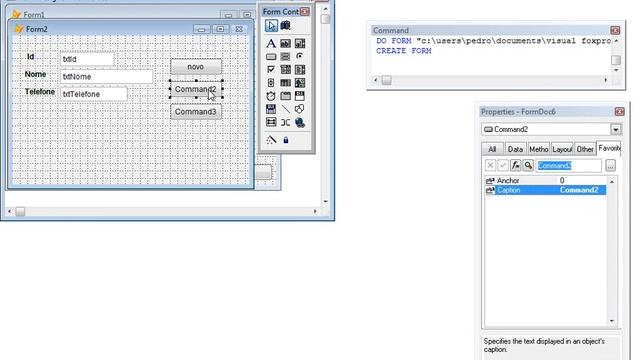
Task: Select the Command3 button on Form2
Action: pos(196,112)
